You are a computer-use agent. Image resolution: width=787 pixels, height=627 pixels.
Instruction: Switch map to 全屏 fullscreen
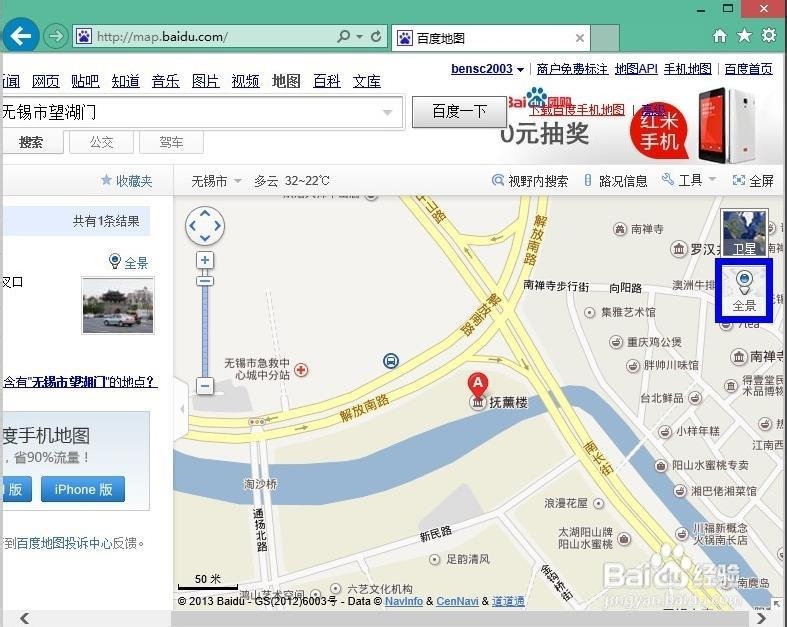click(x=753, y=181)
